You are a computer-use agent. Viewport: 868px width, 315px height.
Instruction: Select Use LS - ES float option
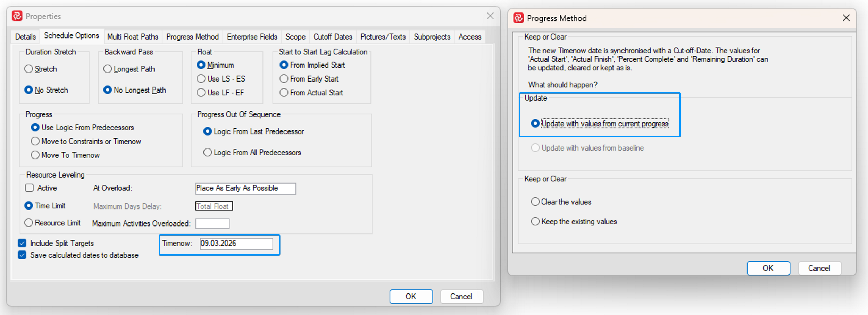[201, 79]
